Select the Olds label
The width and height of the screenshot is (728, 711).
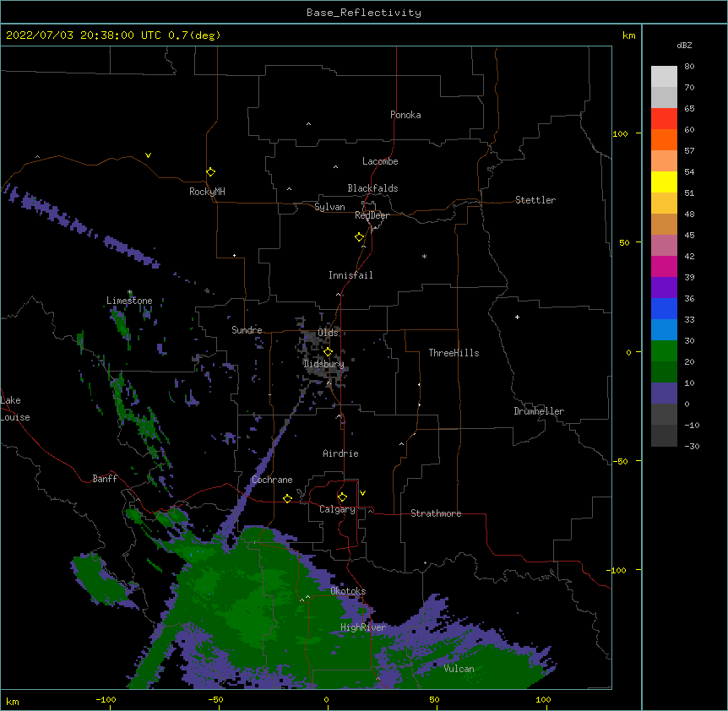[328, 333]
